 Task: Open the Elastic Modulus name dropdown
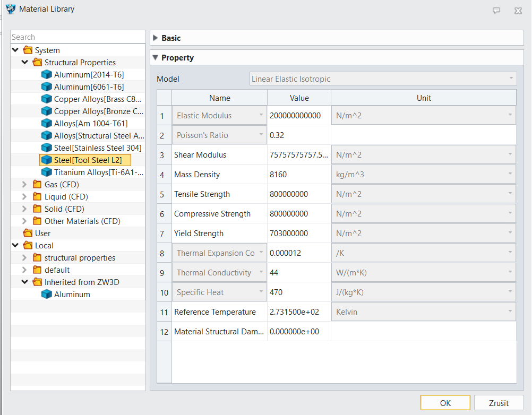point(219,116)
